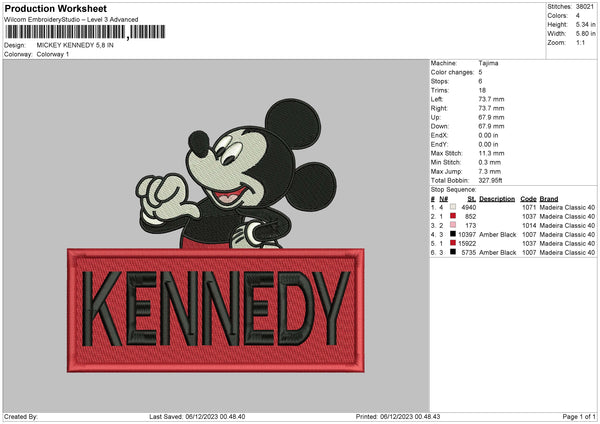Click the 'Brand' column header
The height and width of the screenshot is (424, 600).
pos(549,199)
